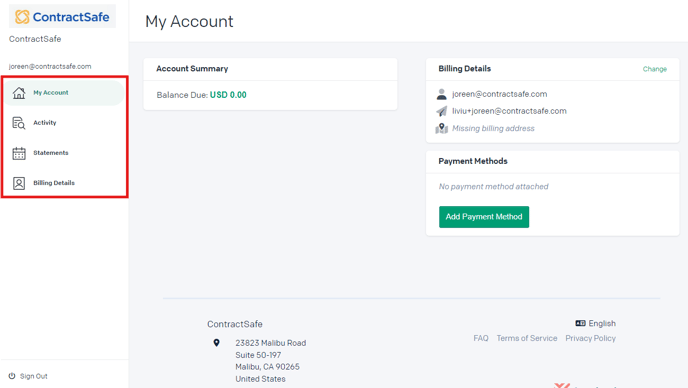Open the My Account menu item

pyautogui.click(x=64, y=93)
